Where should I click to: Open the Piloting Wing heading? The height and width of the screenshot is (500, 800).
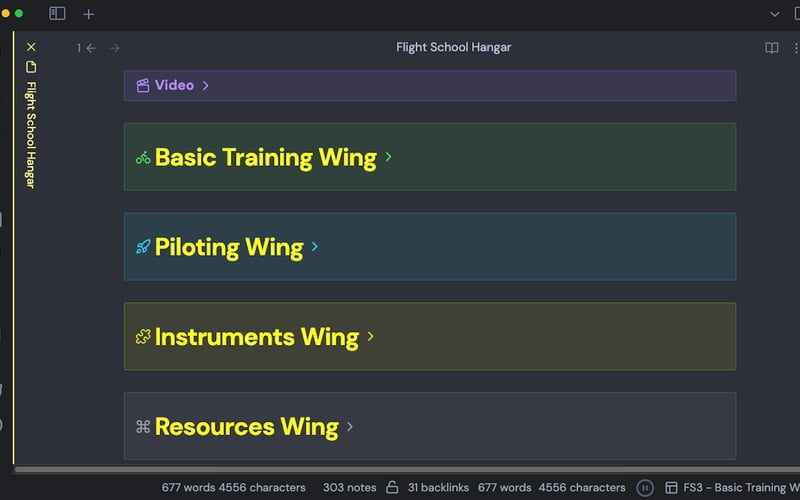[229, 247]
